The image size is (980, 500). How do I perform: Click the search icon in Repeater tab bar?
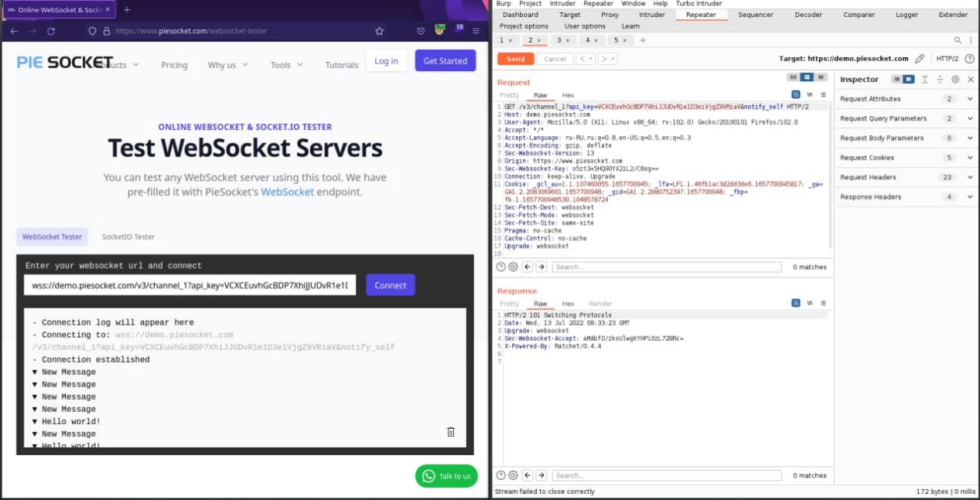(x=958, y=40)
